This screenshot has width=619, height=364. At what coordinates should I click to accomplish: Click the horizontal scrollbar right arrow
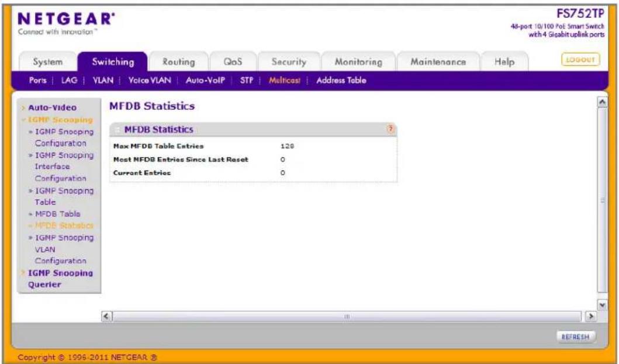[590, 316]
